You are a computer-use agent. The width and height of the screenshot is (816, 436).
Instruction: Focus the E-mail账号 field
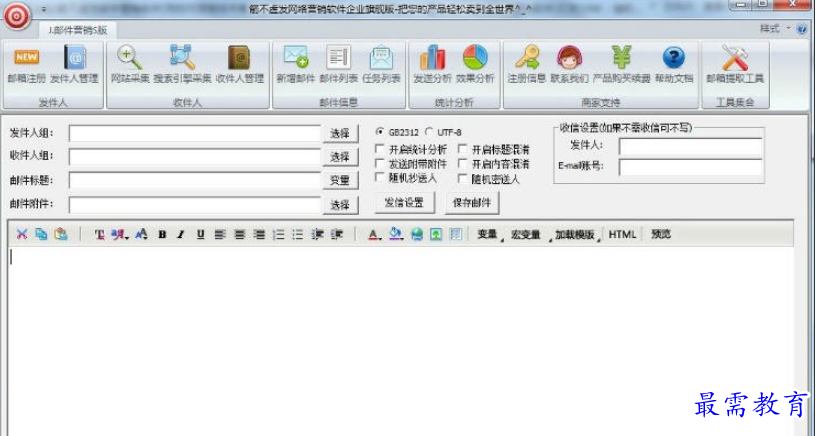[x=691, y=167]
